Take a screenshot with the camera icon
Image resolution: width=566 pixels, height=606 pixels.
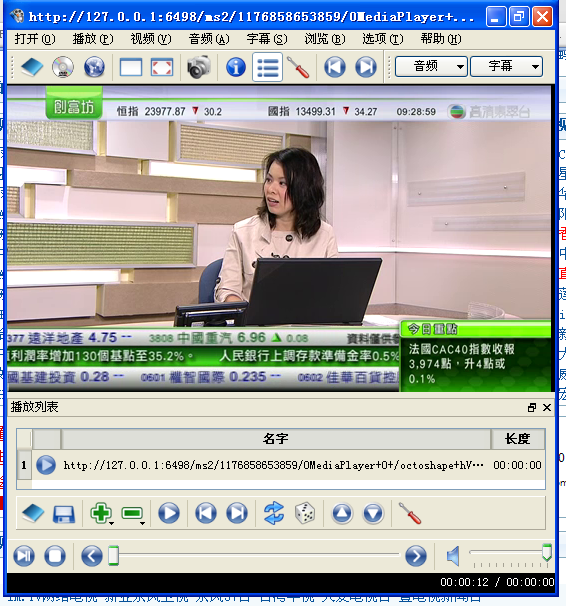point(199,67)
